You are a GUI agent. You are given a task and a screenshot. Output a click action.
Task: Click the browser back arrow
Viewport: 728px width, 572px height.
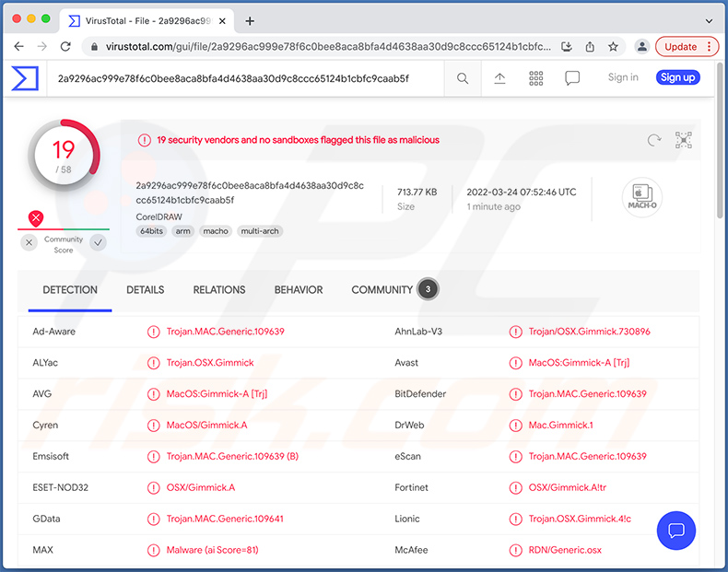tap(19, 46)
